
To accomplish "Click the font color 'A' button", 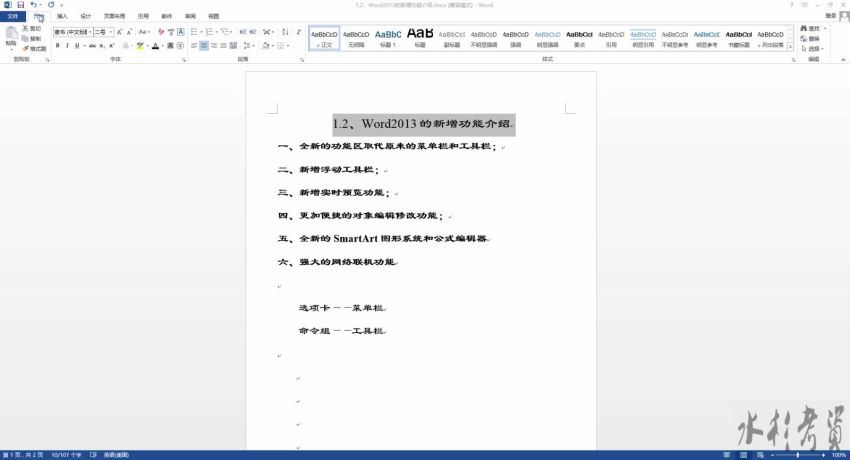I will point(155,46).
